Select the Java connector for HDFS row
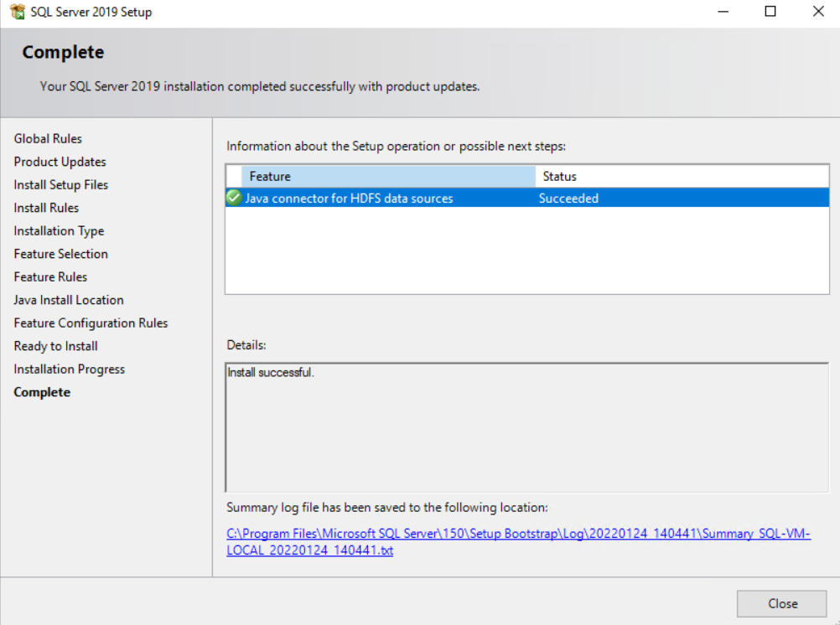 pos(527,198)
